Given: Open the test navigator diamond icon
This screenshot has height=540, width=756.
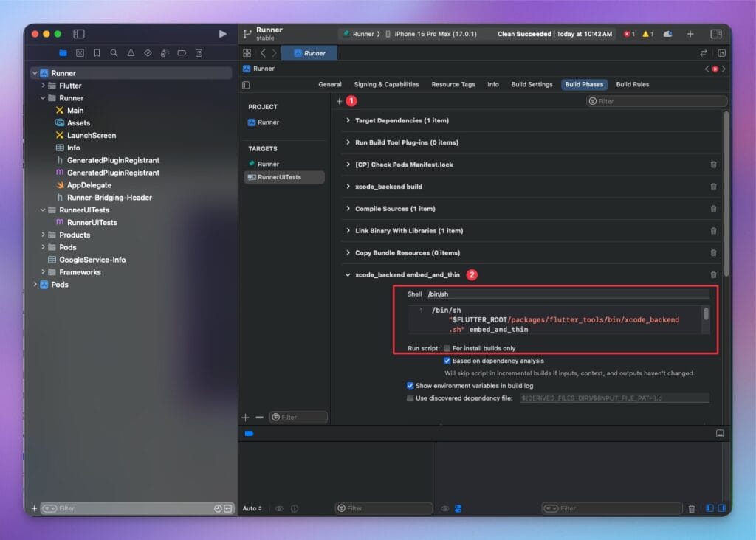Looking at the screenshot, I should [x=148, y=53].
